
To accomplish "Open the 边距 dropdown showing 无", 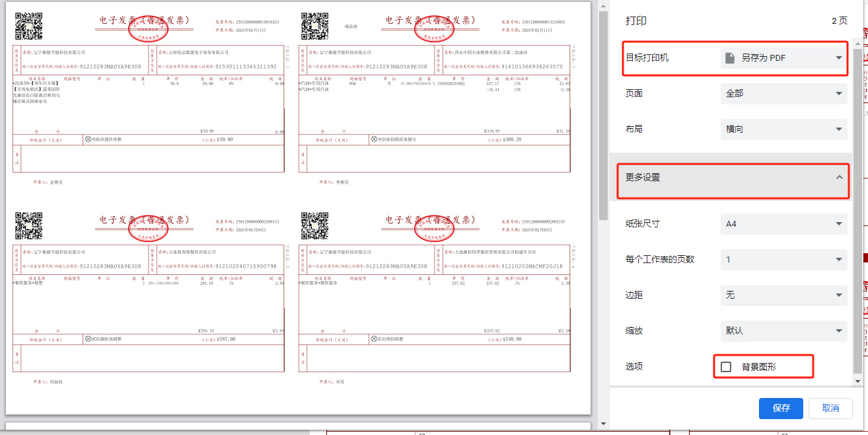I will tap(783, 296).
